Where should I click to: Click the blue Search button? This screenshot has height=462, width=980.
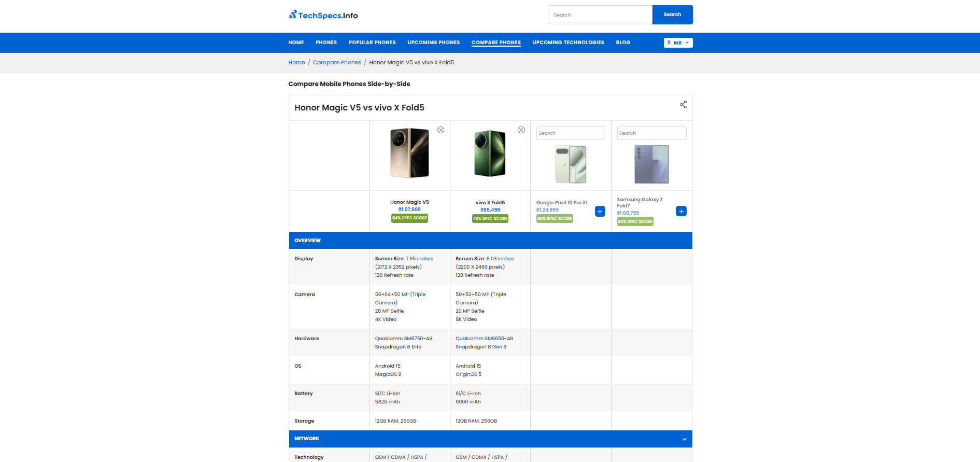click(672, 15)
